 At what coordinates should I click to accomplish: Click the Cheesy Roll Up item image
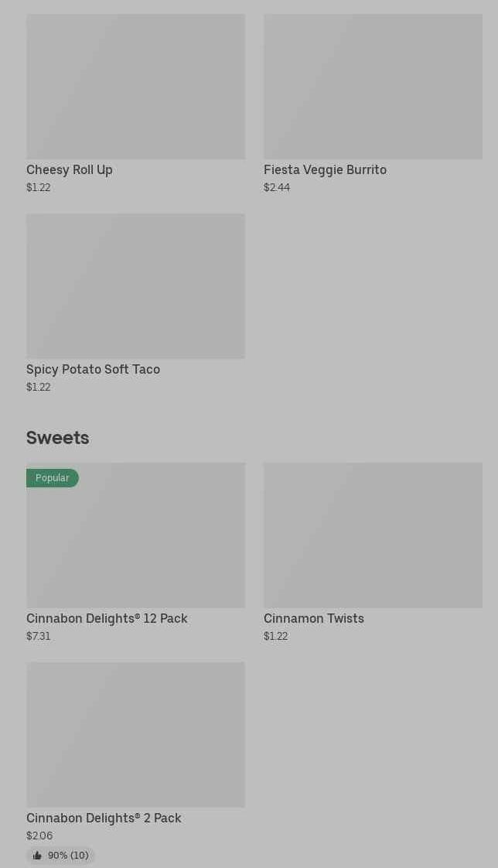[135, 86]
